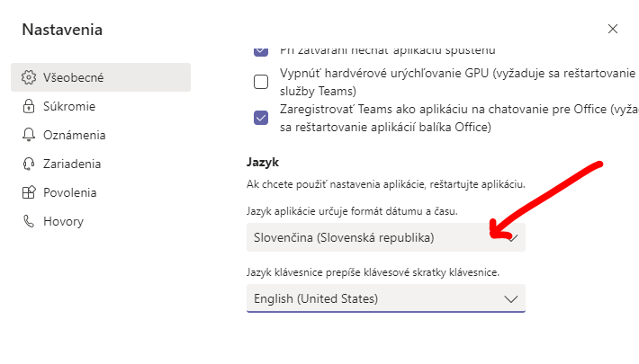
Task: Open the English (United States) keyboard dropdown
Action: [386, 298]
